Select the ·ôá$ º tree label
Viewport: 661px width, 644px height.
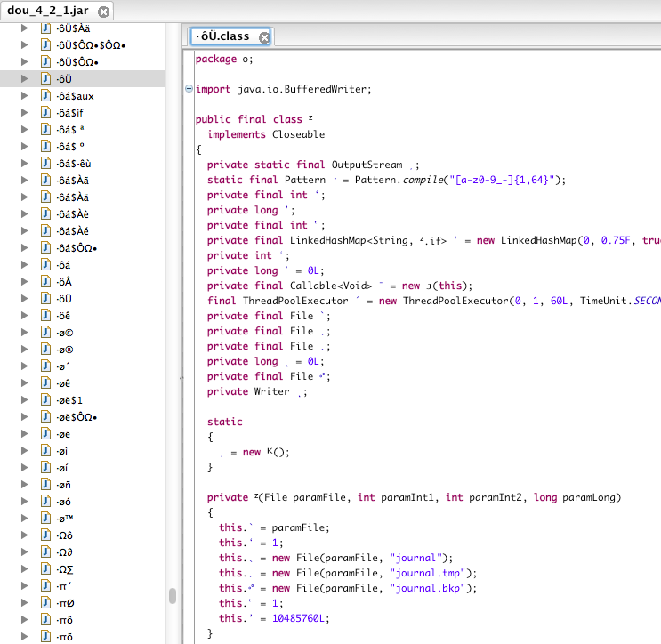click(69, 147)
